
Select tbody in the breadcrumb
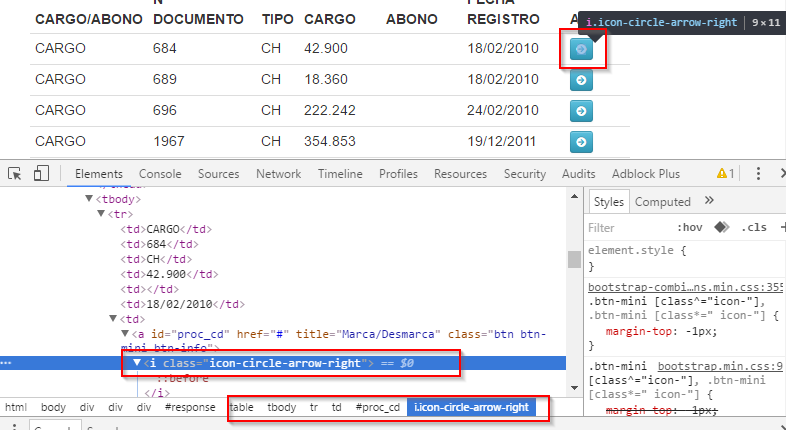282,407
